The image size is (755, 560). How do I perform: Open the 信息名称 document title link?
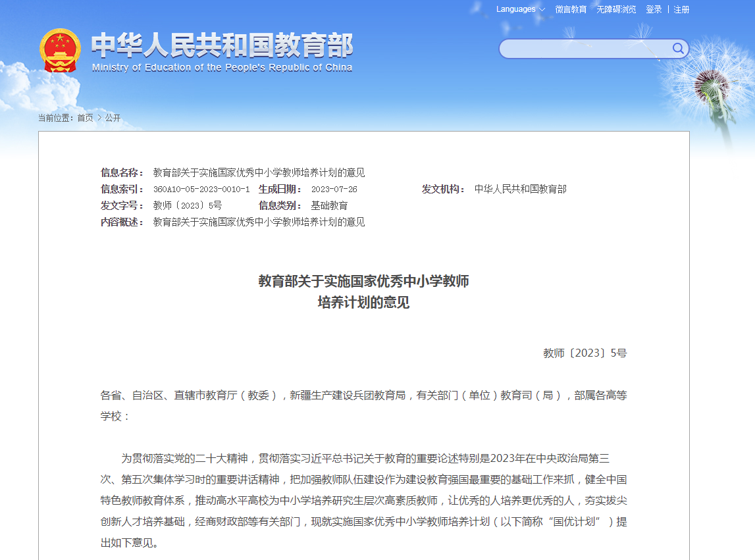[259, 172]
